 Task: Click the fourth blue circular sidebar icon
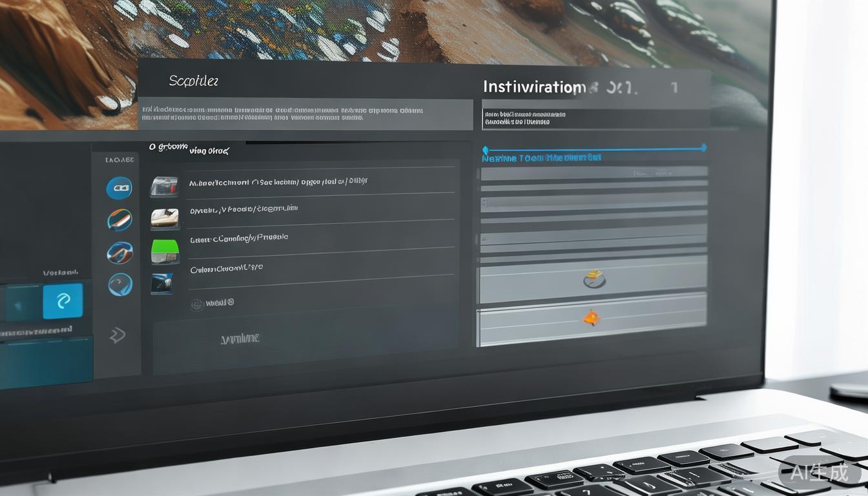120,284
